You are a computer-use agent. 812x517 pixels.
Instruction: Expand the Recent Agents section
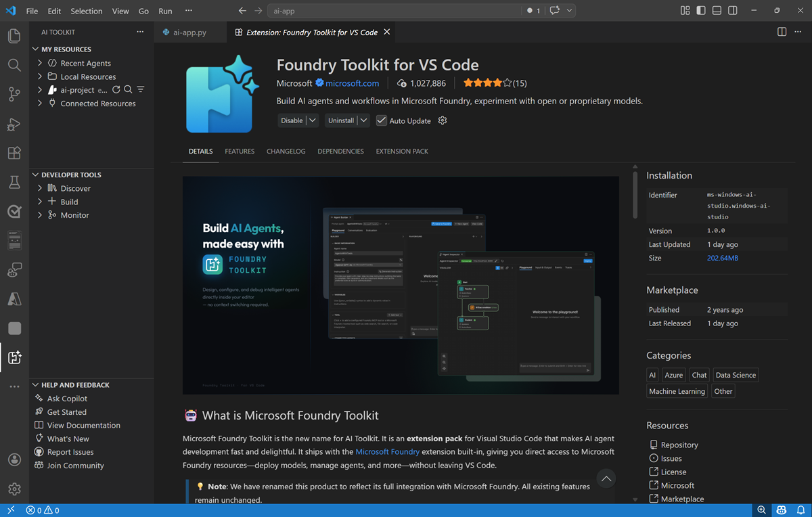point(39,62)
